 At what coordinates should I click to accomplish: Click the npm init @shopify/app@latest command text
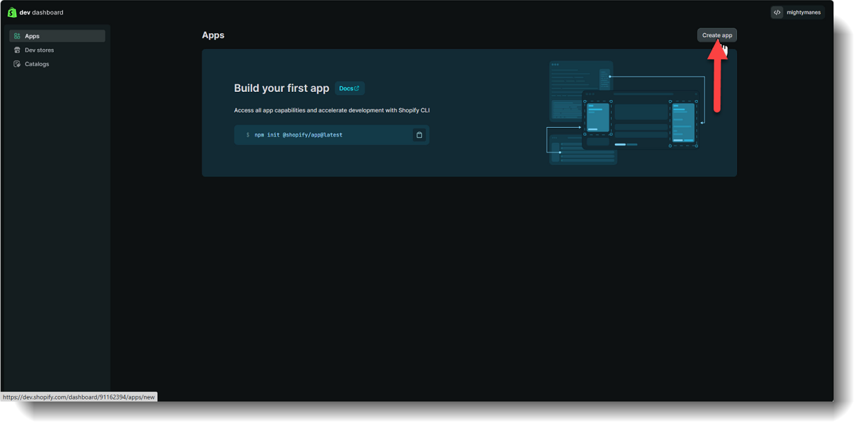(x=299, y=135)
